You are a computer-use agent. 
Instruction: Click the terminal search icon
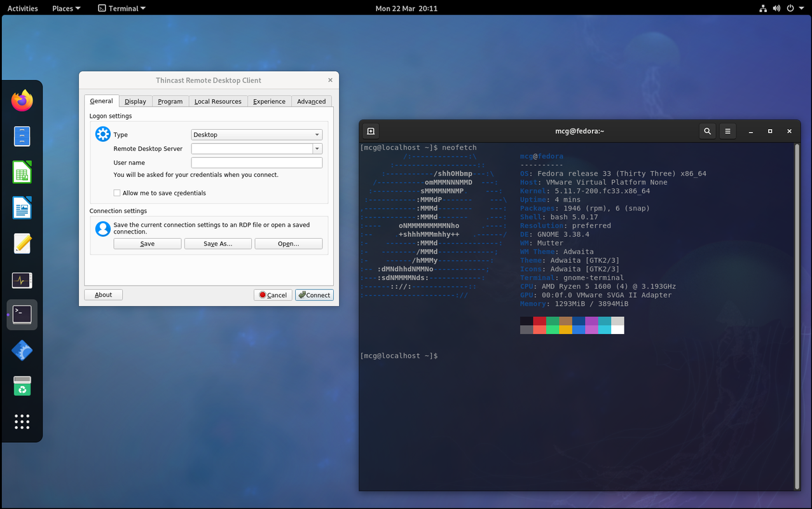click(707, 131)
